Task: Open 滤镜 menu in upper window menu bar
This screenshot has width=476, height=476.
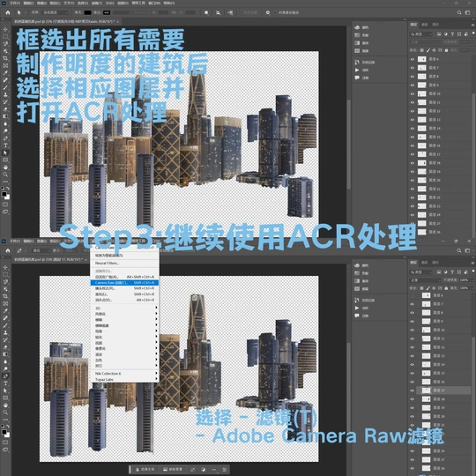Action: pyautogui.click(x=97, y=3)
